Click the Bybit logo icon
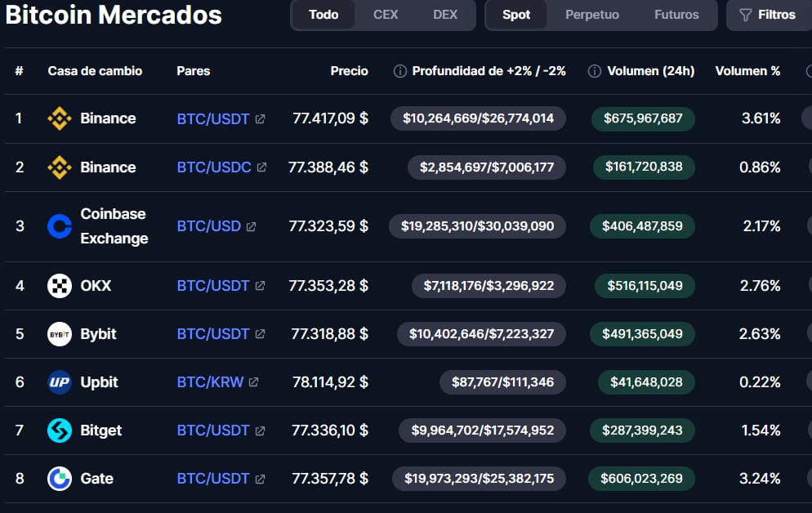 60,334
